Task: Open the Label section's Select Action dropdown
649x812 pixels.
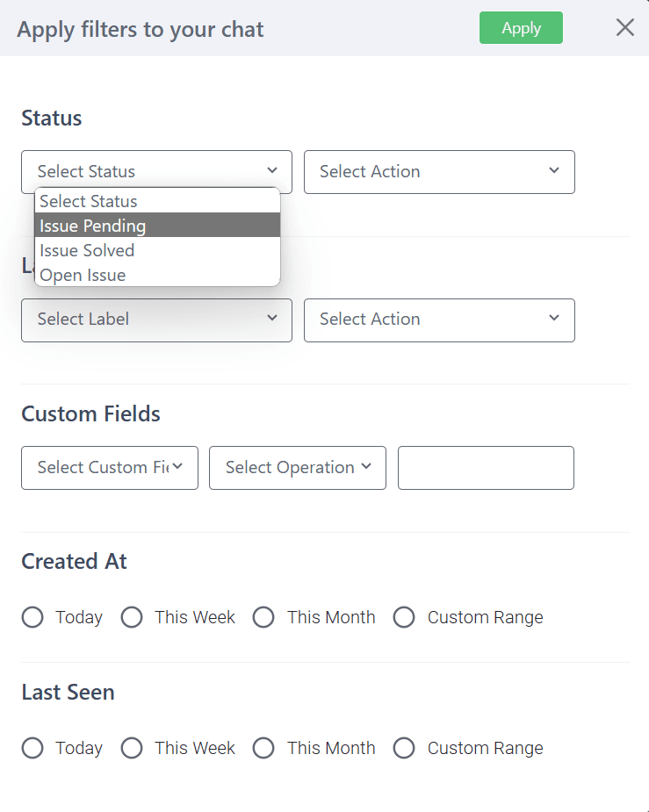Action: pos(439,320)
